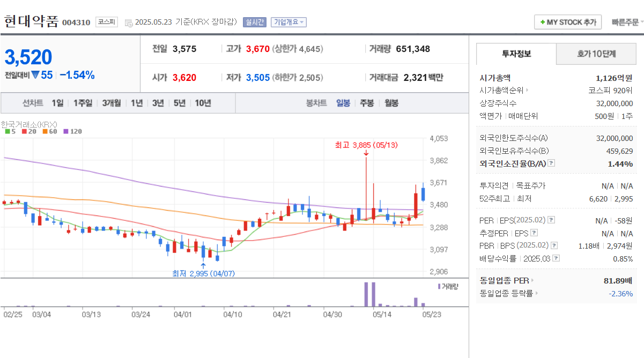The image size is (644, 358).
Task: Click the 동일업종 등락률 value -2.36%
Action: click(x=621, y=293)
